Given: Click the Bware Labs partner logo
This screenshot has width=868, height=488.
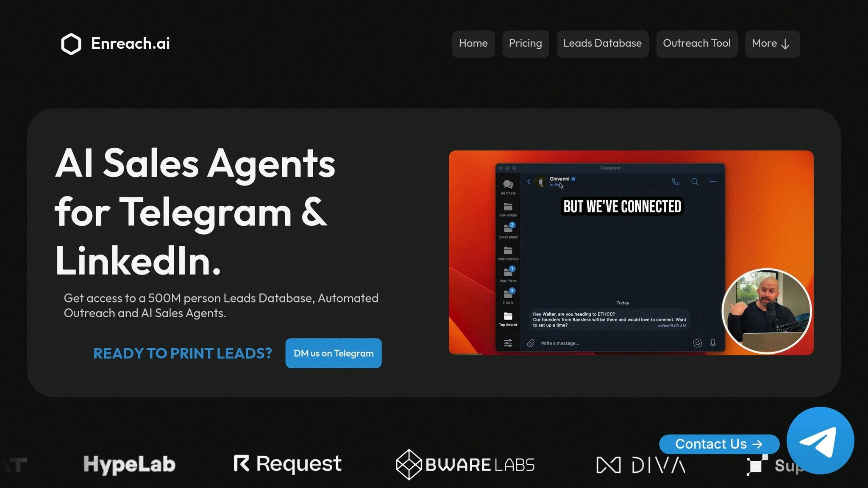Looking at the screenshot, I should pos(465,465).
